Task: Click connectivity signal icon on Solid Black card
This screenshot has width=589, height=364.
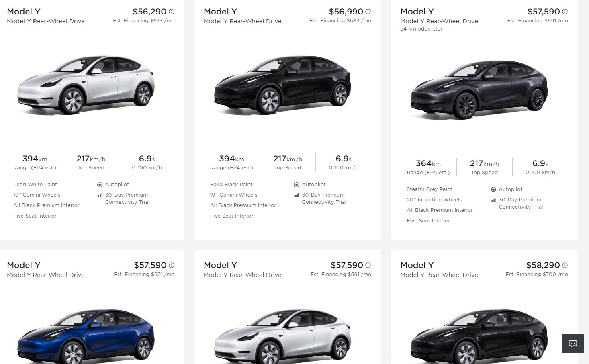Action: point(297,195)
